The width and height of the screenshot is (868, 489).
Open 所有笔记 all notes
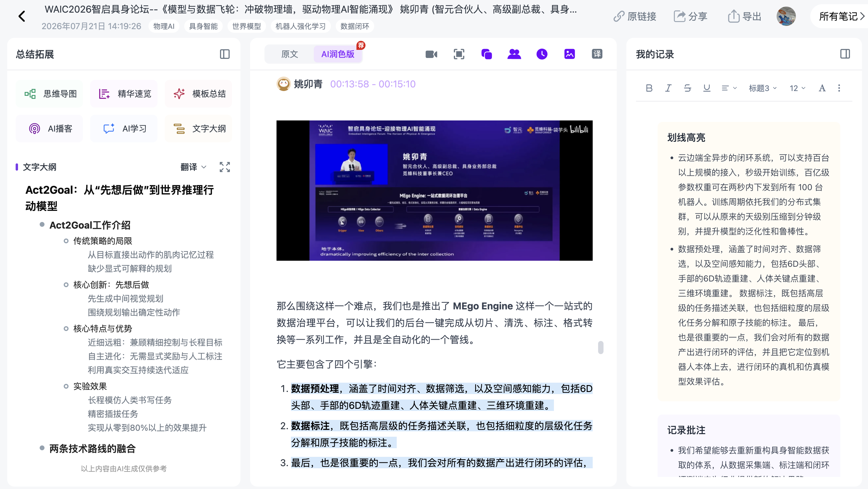click(841, 16)
